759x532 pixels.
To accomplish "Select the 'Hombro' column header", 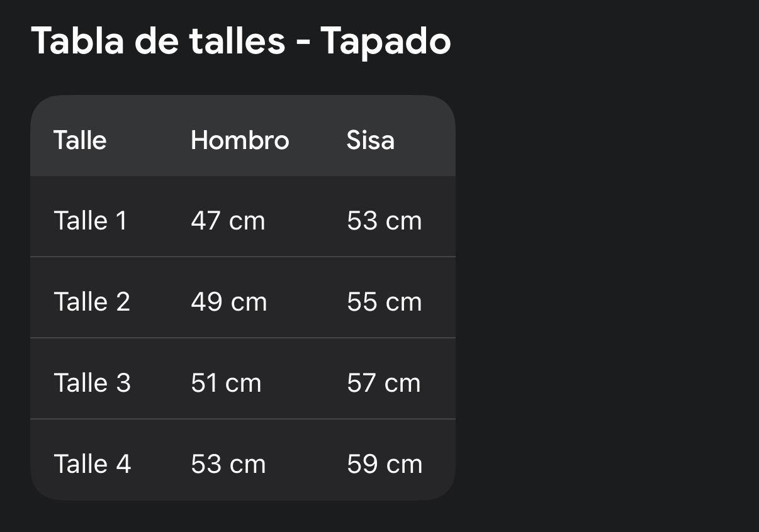I will click(x=240, y=140).
